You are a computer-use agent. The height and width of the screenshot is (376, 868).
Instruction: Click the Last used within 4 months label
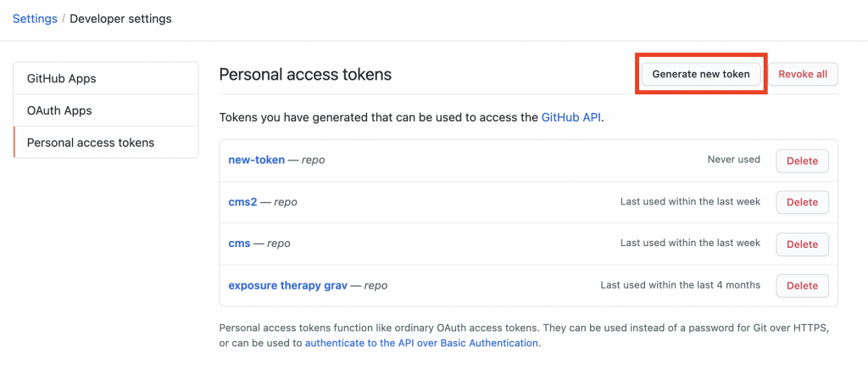pos(681,285)
